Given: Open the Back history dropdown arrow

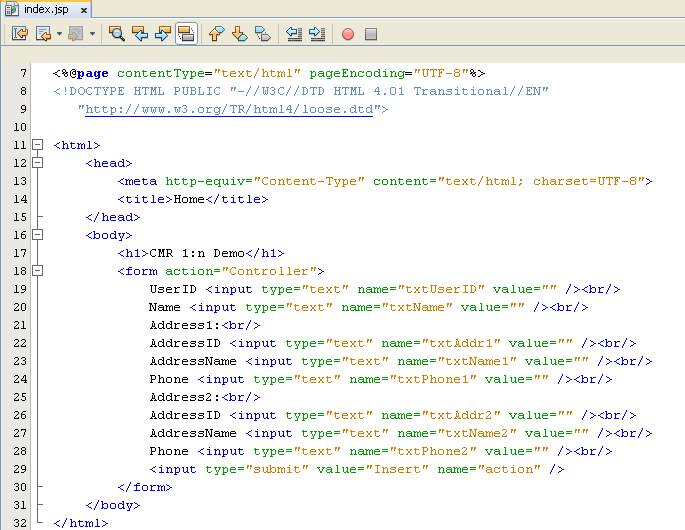Looking at the screenshot, I should 59,34.
